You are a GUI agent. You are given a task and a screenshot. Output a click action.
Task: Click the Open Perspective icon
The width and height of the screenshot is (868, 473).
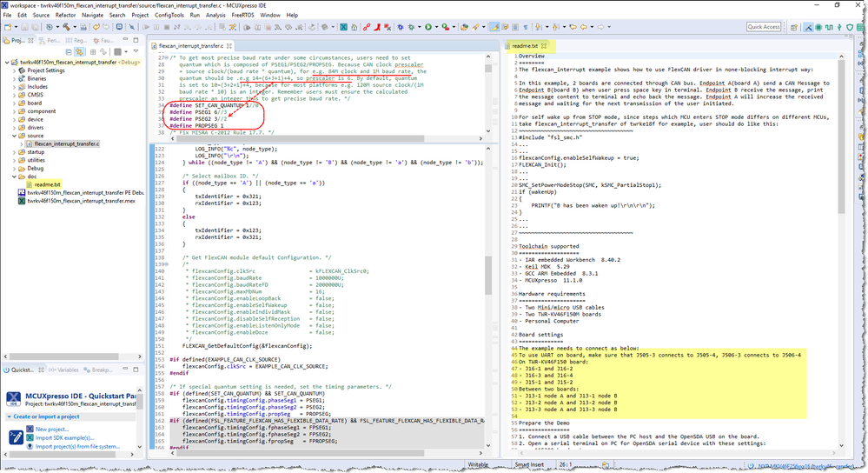pos(794,27)
